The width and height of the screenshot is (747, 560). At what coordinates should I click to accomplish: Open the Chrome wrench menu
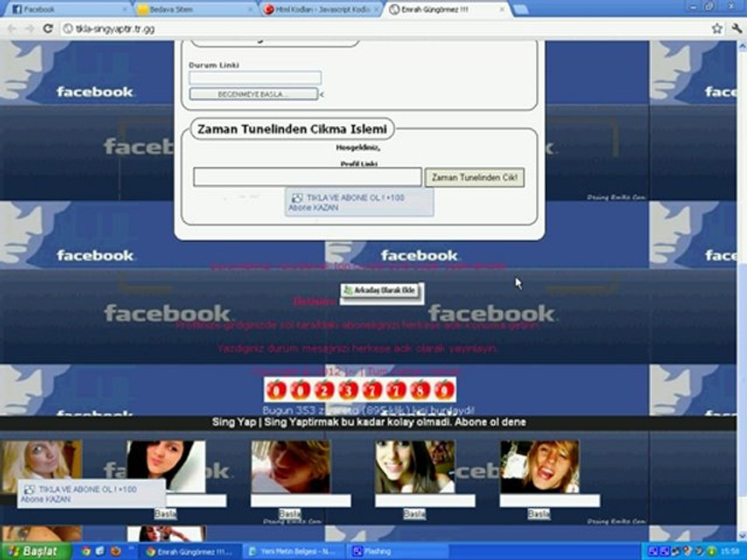pos(737,29)
